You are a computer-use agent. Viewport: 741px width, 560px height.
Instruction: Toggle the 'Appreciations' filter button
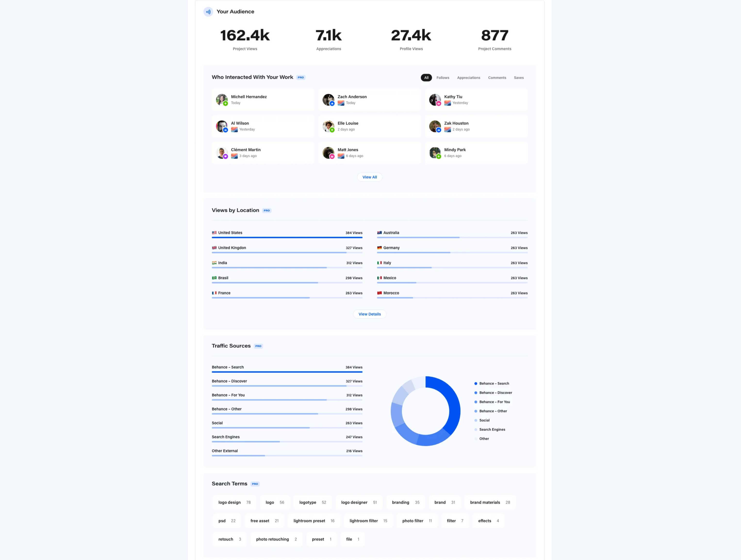pyautogui.click(x=469, y=77)
